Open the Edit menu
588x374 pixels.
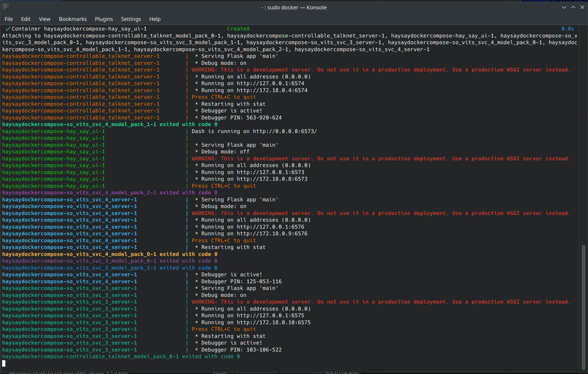pyautogui.click(x=26, y=19)
